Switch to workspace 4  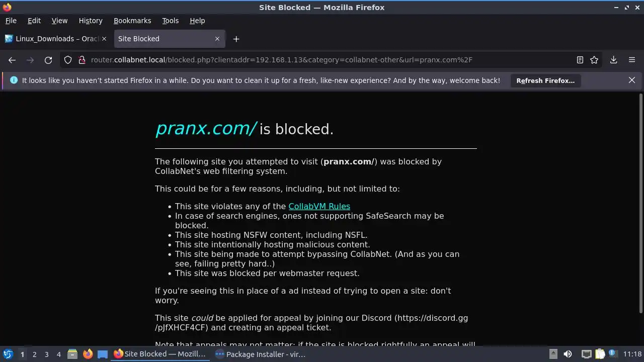pos(58,354)
